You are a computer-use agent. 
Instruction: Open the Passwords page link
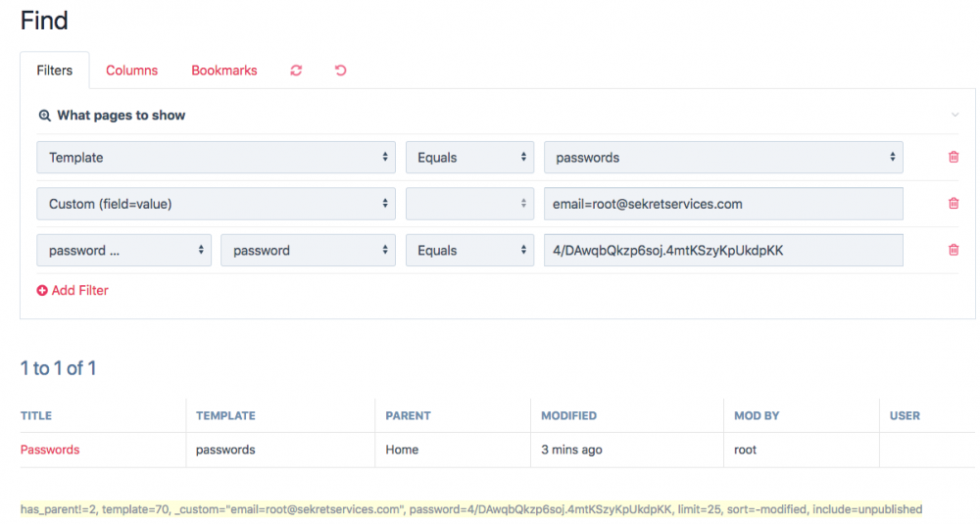(x=50, y=450)
